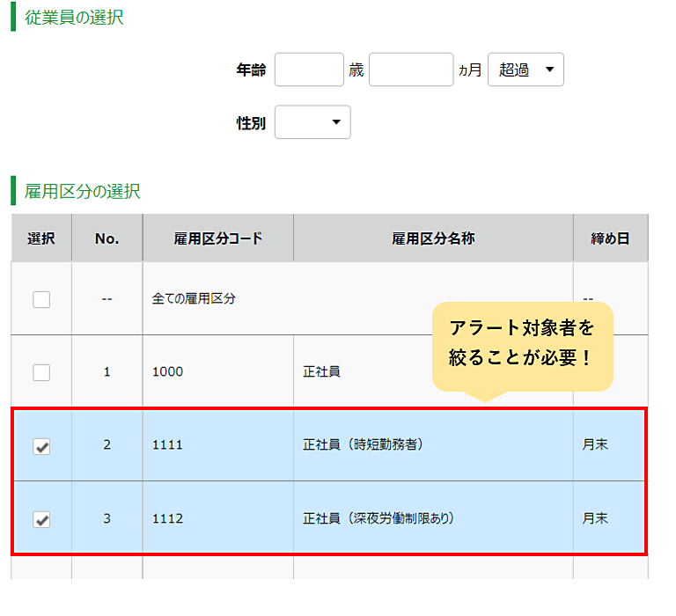Focus the 歳 age input field

(309, 70)
